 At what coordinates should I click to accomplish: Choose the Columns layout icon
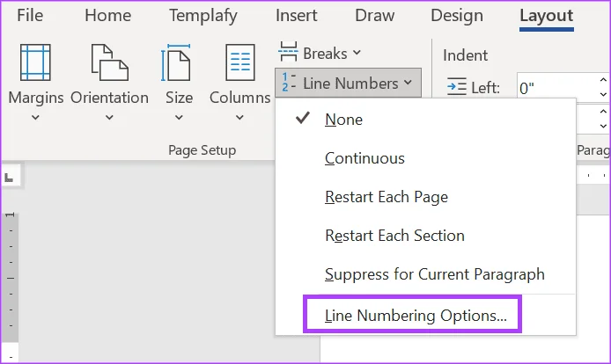click(240, 62)
